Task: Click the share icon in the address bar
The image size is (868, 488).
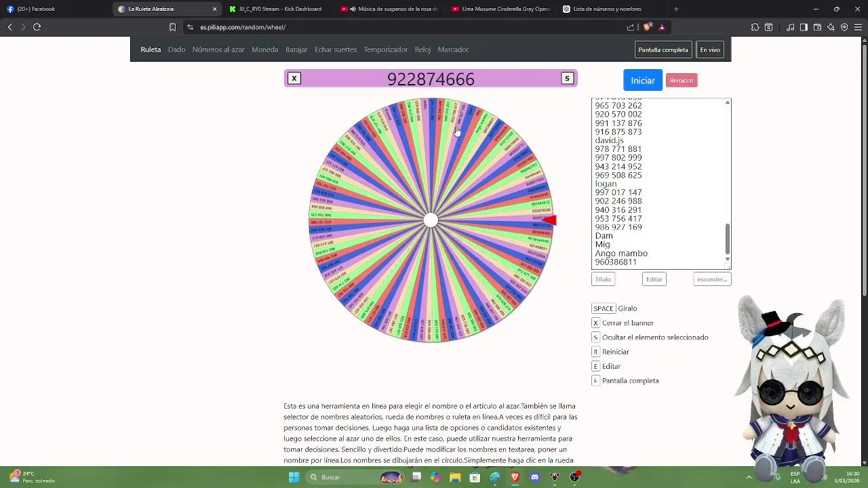Action: (x=631, y=27)
